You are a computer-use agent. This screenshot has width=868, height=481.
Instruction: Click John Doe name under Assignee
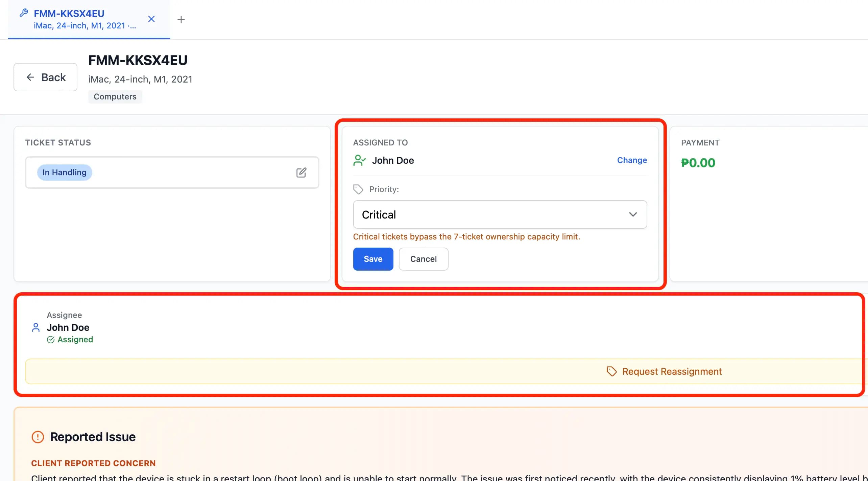point(68,327)
